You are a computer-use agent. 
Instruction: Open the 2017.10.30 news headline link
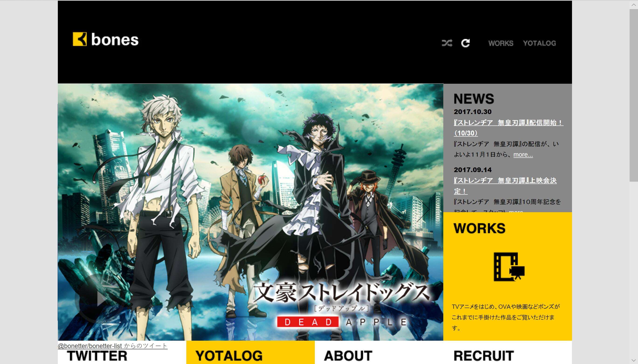[508, 128]
